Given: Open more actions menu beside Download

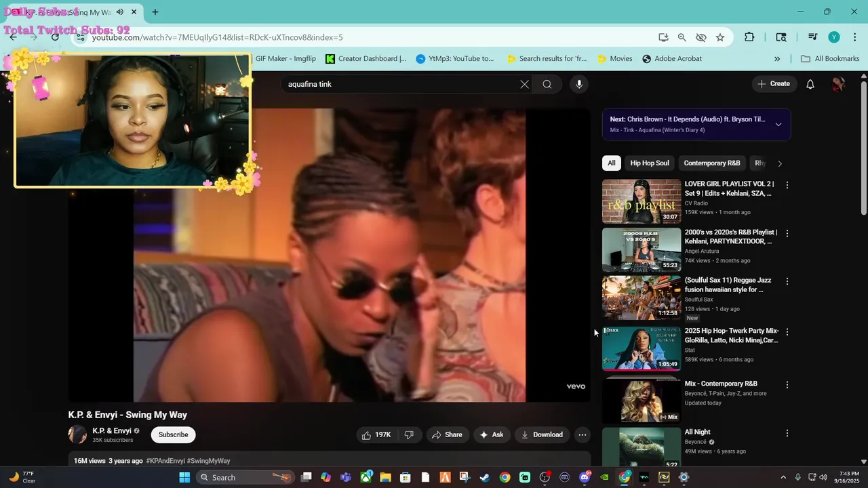Looking at the screenshot, I should click(x=582, y=434).
